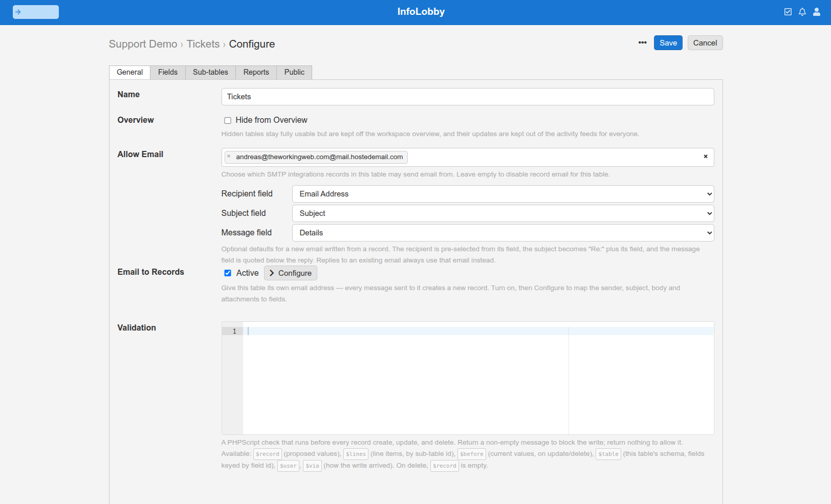Click the $before variable tag

472,454
